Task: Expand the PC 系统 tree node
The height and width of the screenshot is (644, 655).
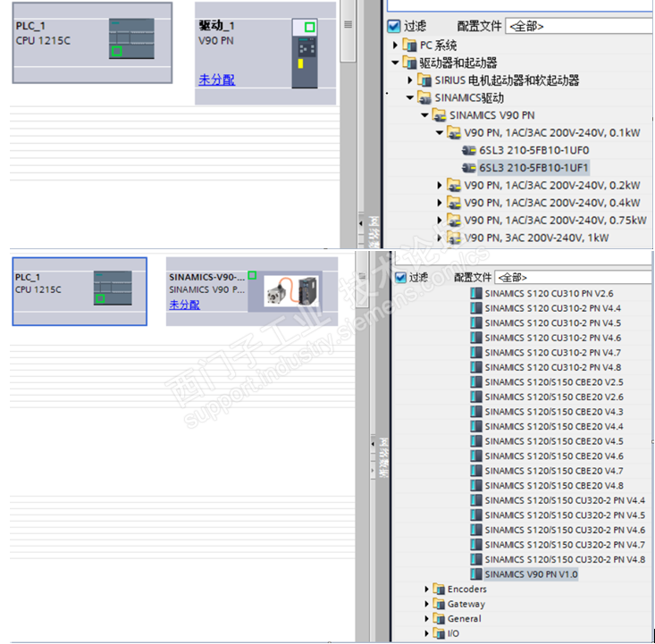Action: click(395, 45)
